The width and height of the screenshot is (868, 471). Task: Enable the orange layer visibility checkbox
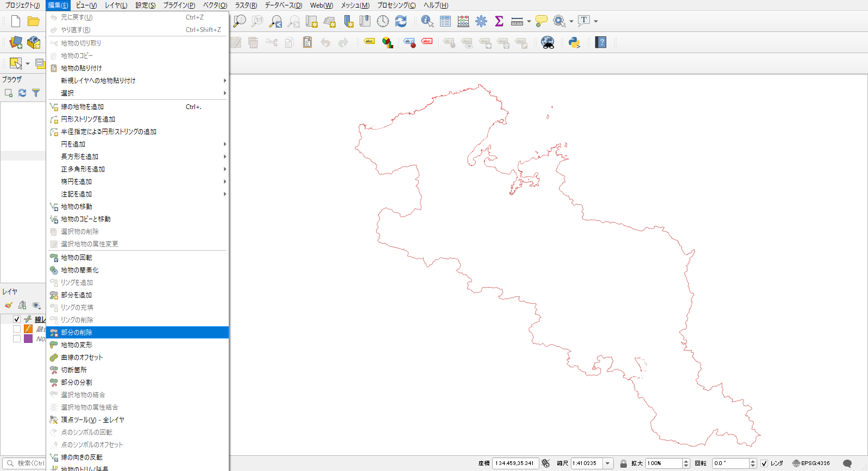[x=17, y=329]
